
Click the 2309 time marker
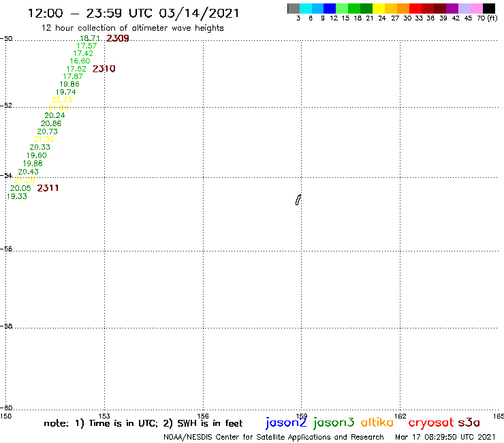118,38
